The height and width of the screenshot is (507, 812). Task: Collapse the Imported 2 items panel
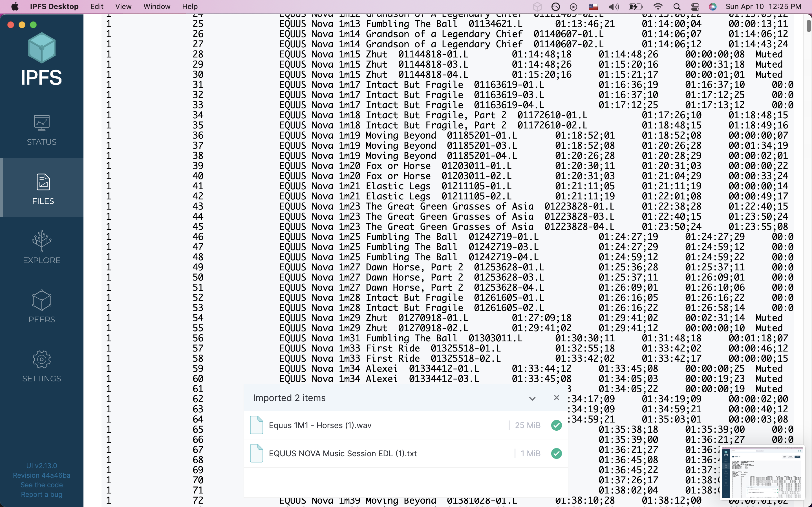pyautogui.click(x=532, y=398)
